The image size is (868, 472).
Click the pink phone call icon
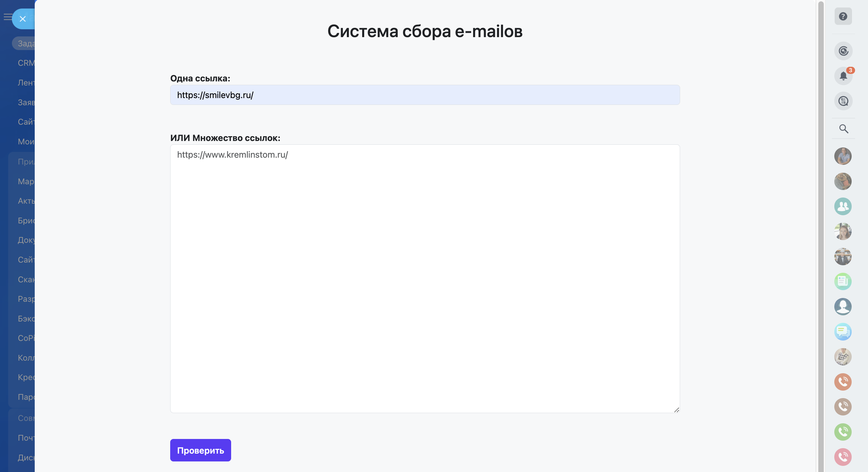(843, 457)
